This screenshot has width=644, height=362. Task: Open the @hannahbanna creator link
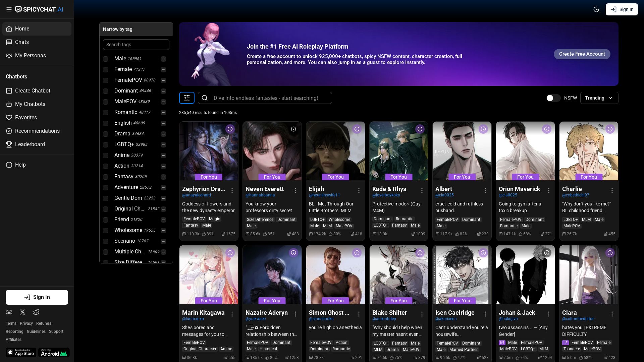click(x=260, y=195)
